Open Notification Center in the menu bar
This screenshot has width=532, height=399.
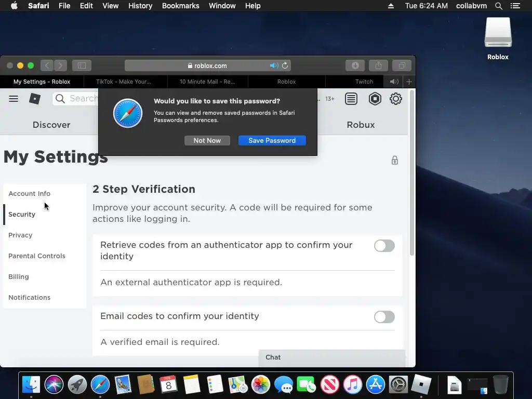click(515, 6)
